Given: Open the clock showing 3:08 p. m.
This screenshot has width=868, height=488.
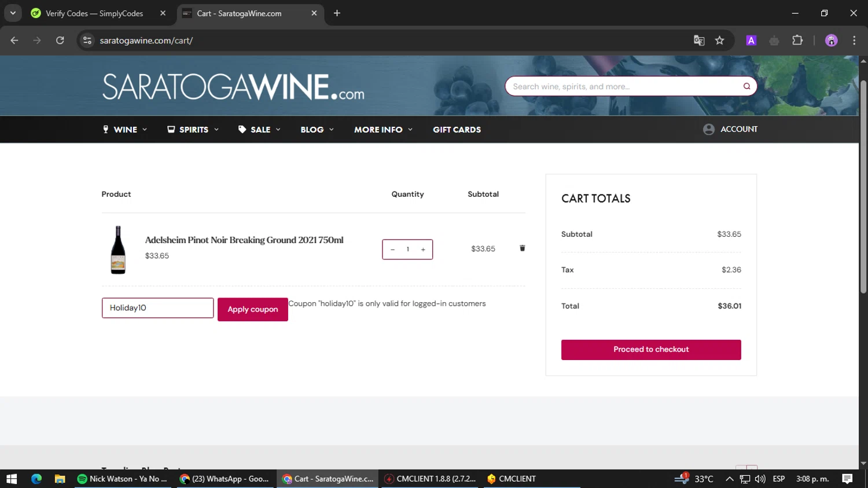Looking at the screenshot, I should pyautogui.click(x=812, y=479).
